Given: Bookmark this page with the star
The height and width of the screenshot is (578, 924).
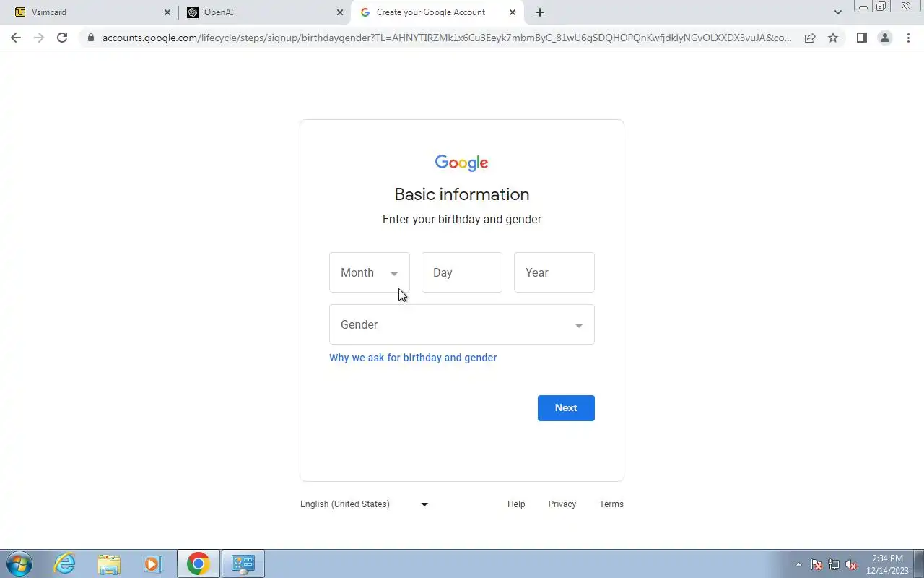Looking at the screenshot, I should [x=833, y=38].
